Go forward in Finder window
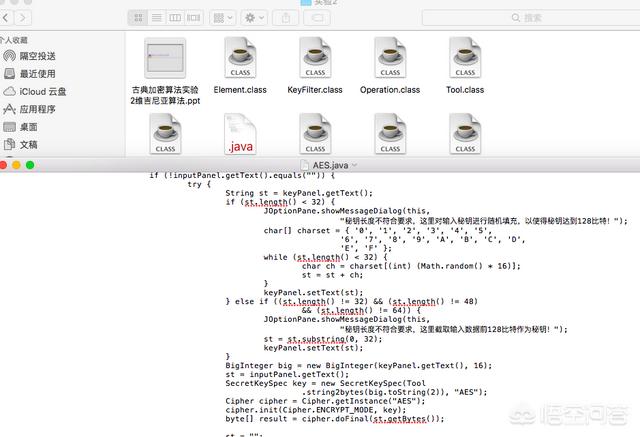The height and width of the screenshot is (437, 640). 23,18
